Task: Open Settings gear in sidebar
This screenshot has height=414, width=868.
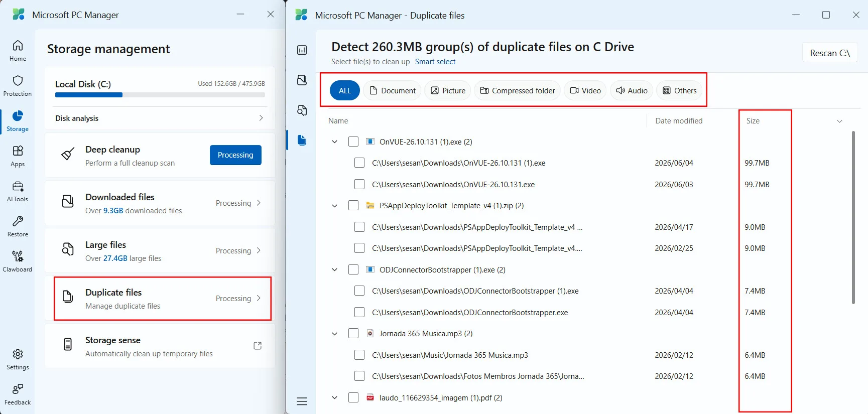Action: coord(18,359)
